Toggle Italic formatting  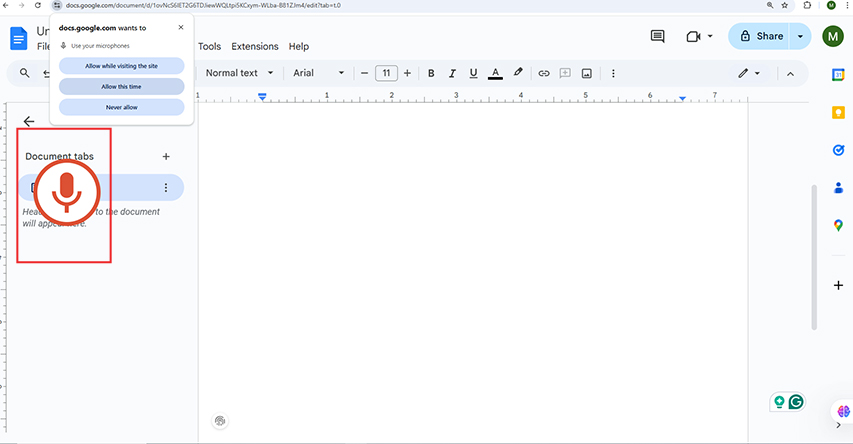point(452,73)
